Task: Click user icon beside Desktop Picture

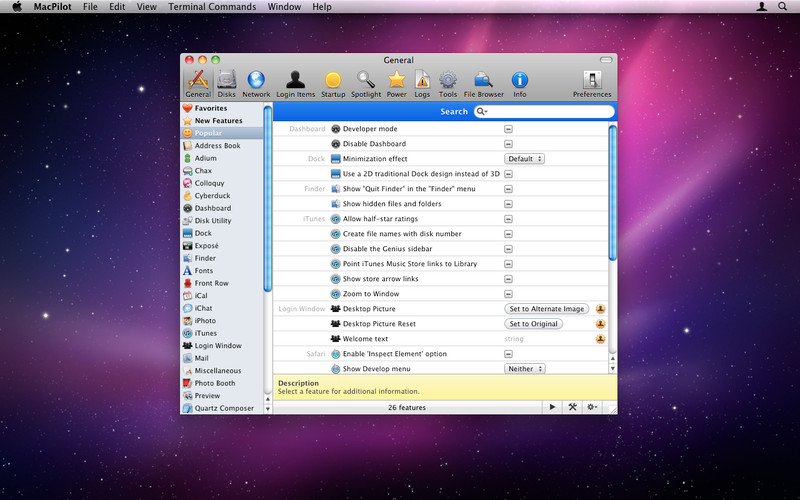Action: (601, 309)
